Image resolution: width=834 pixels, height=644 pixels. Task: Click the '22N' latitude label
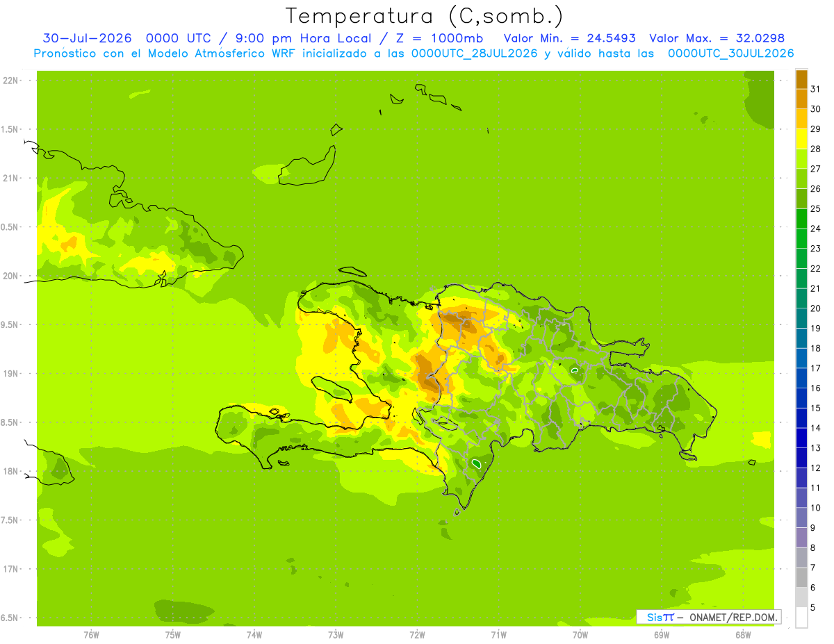pos(10,81)
